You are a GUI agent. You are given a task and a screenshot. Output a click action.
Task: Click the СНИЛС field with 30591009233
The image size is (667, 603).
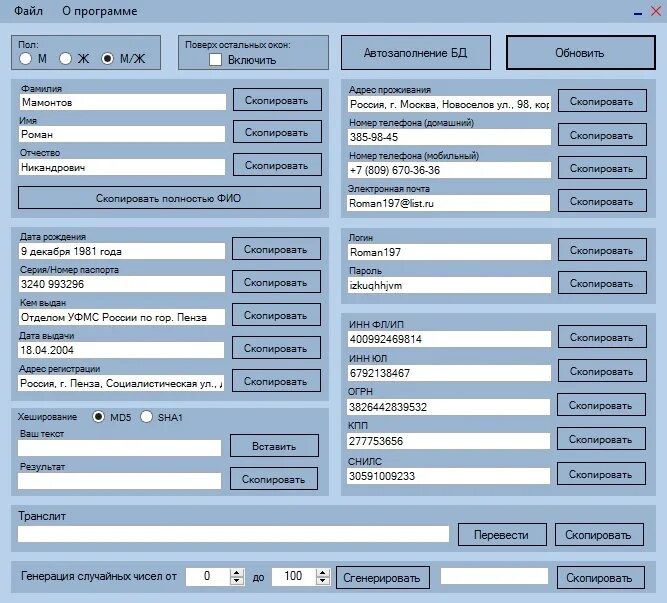449,475
